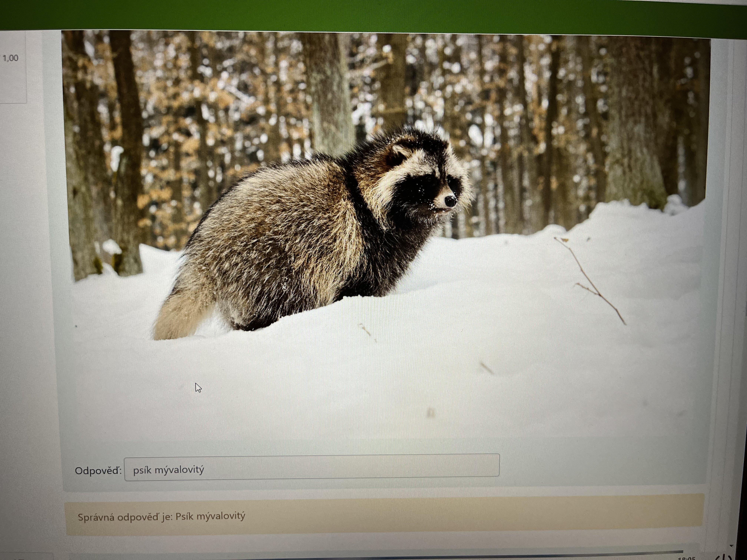747x560 pixels.
Task: Select the text 'Správná odpověď je: Psík mývalovitý'
Action: 161,517
